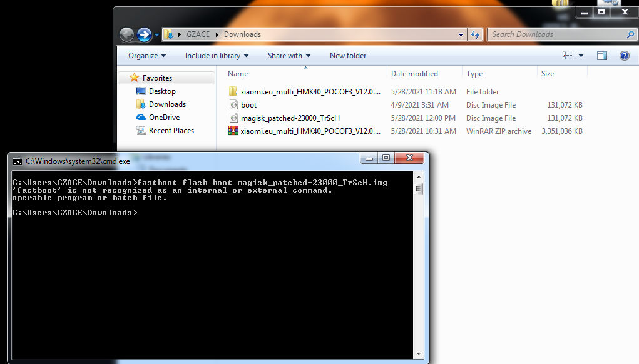Click the cmd vertical scrollbar thumb
The width and height of the screenshot is (639, 364).
click(x=418, y=189)
